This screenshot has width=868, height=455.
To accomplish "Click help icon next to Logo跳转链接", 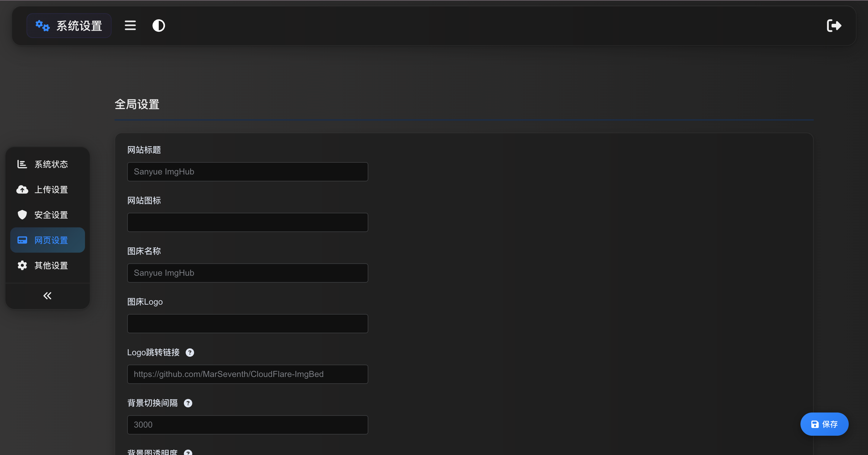I will pyautogui.click(x=190, y=353).
